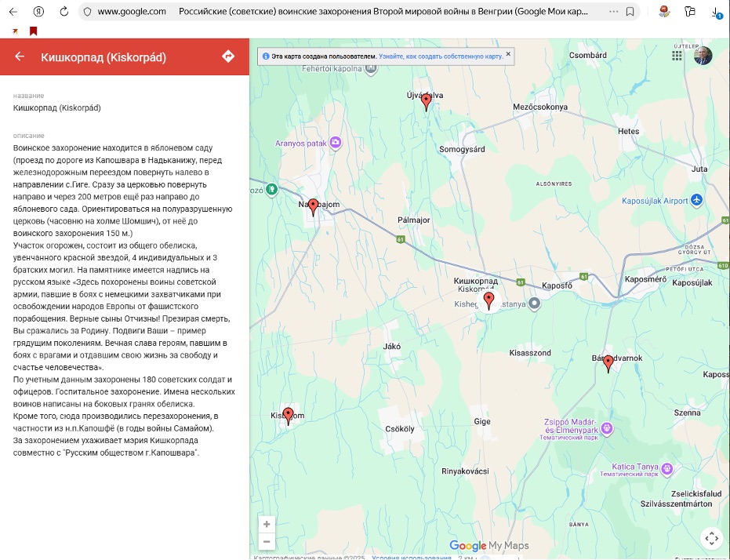Open the link about creating your own map
Image resolution: width=730 pixels, height=560 pixels.
click(440, 56)
